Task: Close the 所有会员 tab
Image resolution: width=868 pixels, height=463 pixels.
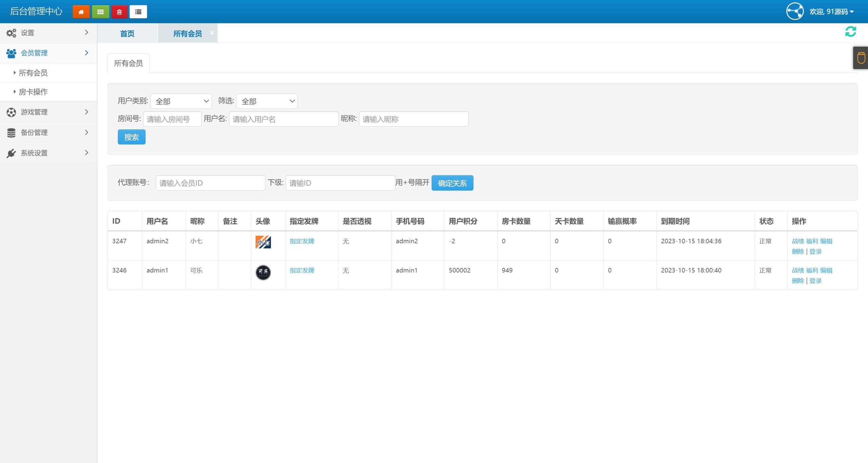Action: point(212,33)
